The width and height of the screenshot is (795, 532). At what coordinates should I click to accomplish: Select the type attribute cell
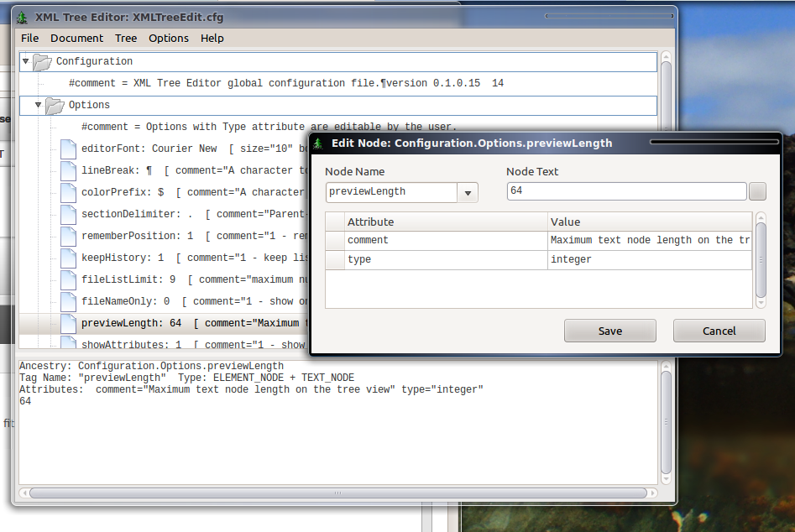tap(446, 259)
